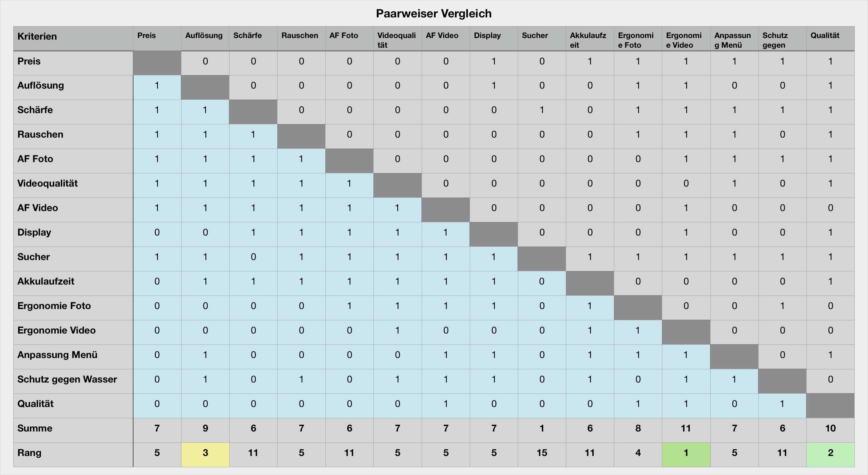Select the yellow Rang cell for Auflösung

click(205, 453)
